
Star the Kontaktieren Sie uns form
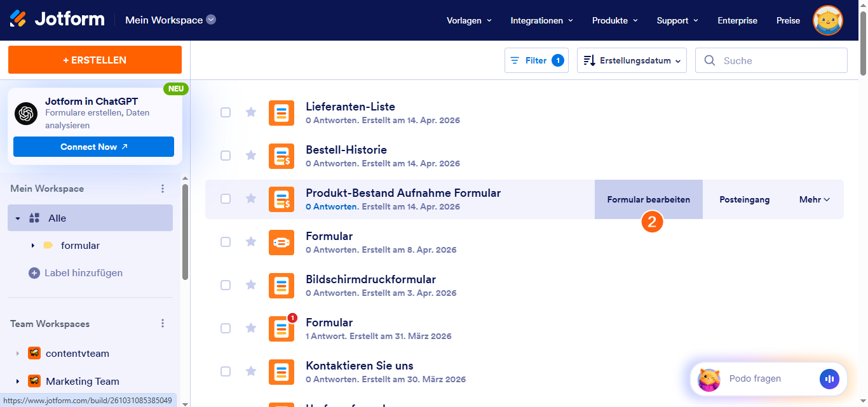tap(251, 371)
